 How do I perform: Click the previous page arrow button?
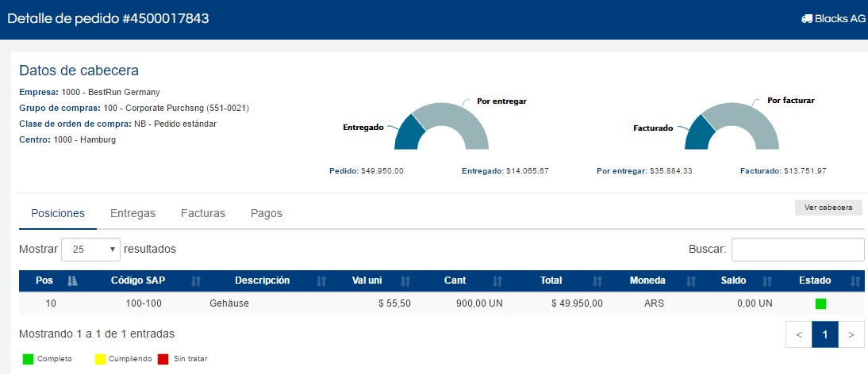pyautogui.click(x=799, y=334)
